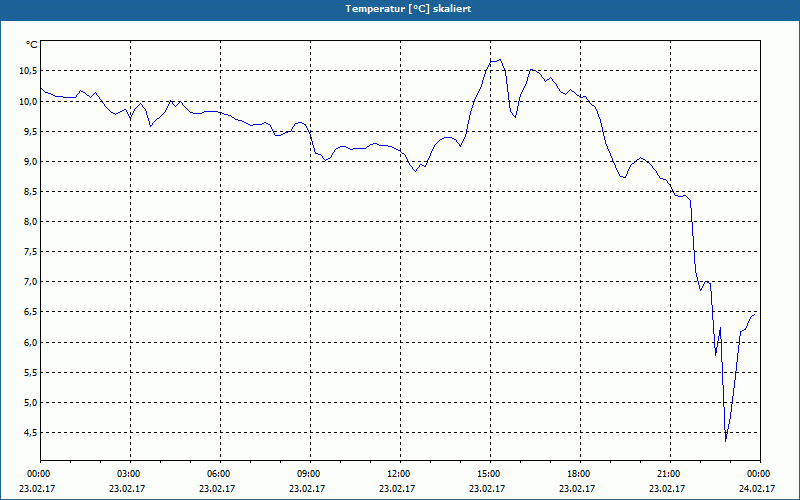
Task: Select the y-axis value 6,5
Action: coord(30,312)
